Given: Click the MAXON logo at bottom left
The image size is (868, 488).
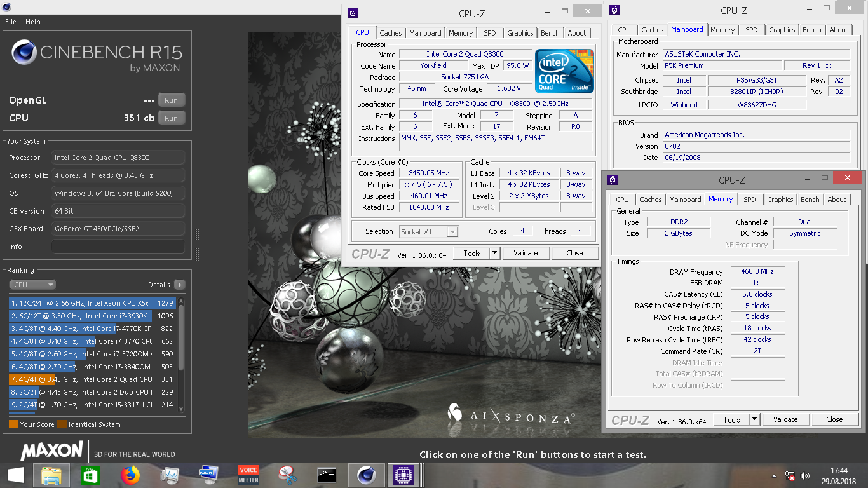Looking at the screenshot, I should click(52, 451).
